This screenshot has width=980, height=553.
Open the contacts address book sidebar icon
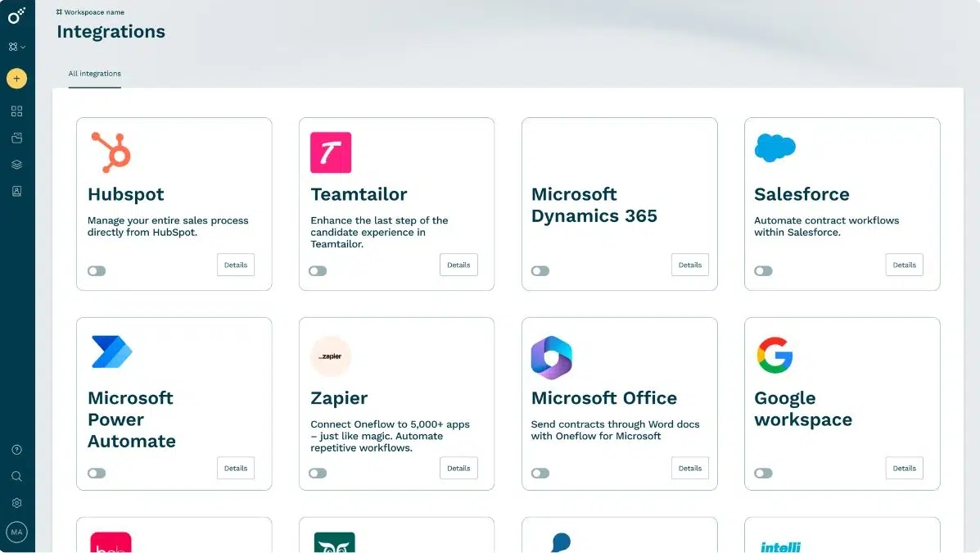coord(16,191)
